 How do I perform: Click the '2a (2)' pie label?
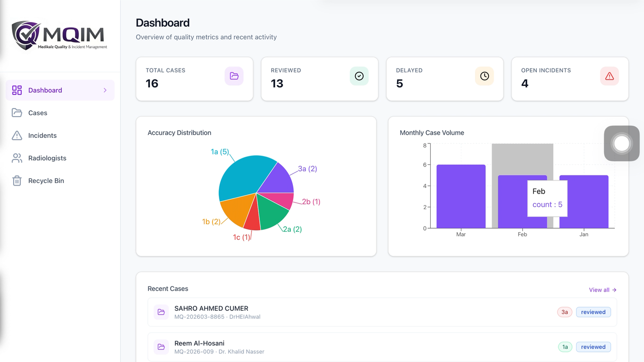point(292,229)
